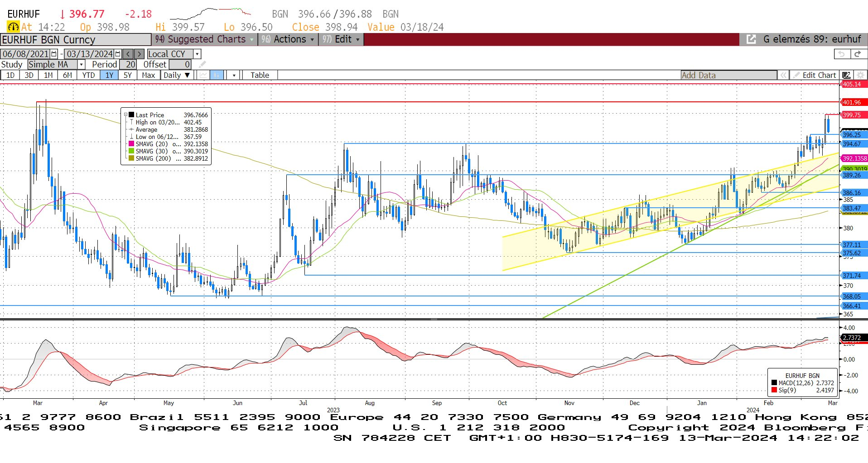Undo the last chart change
The image size is (868, 463).
tap(841, 54)
